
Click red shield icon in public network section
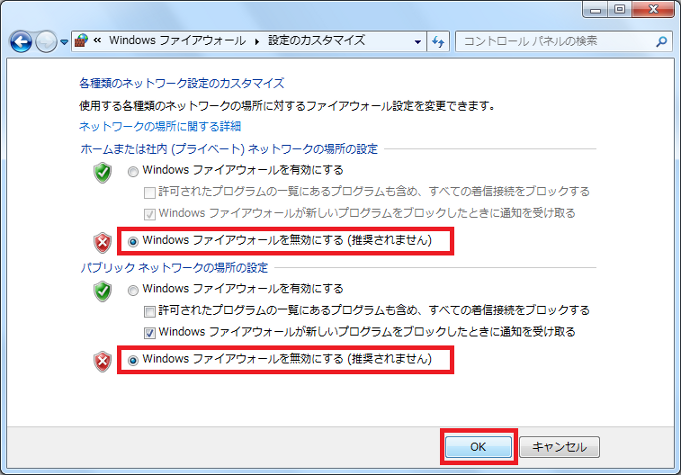point(102,359)
